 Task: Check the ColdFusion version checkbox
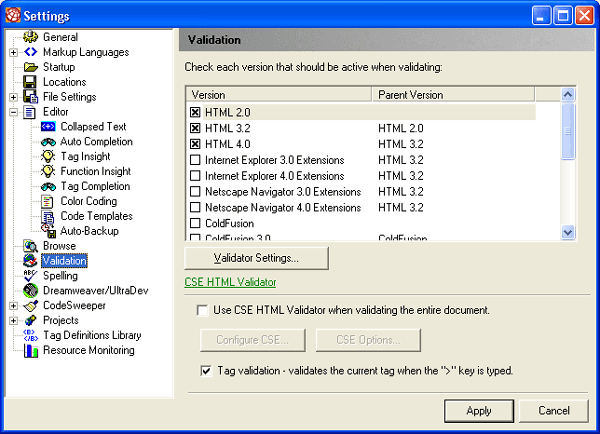[x=195, y=223]
